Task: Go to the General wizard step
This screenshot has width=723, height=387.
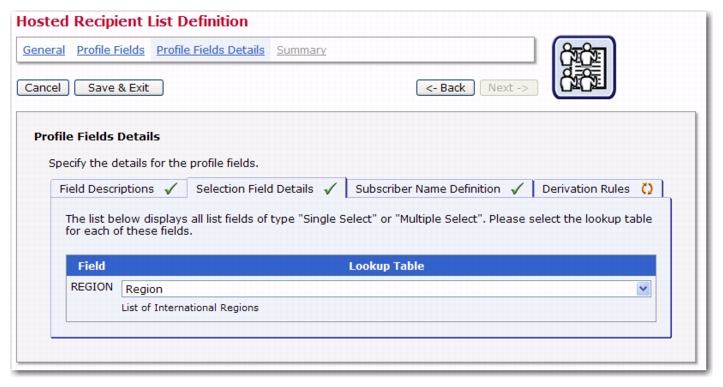Action: tap(44, 50)
